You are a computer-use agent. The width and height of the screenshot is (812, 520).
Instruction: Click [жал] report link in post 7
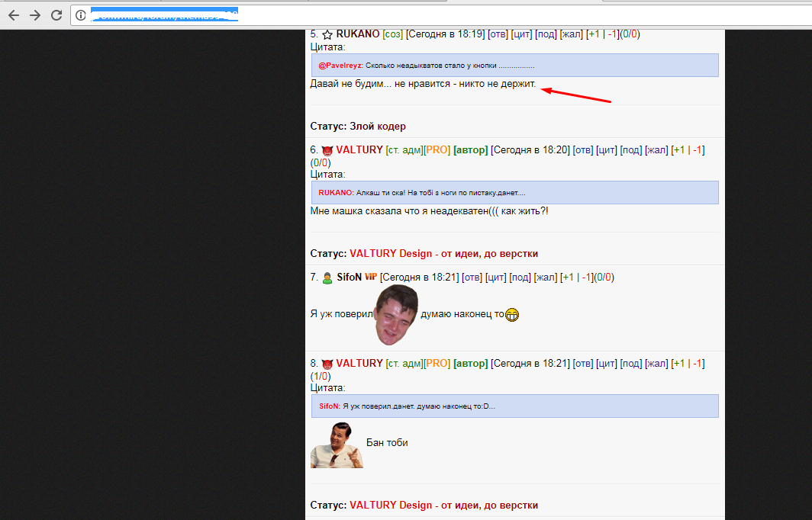pyautogui.click(x=546, y=278)
